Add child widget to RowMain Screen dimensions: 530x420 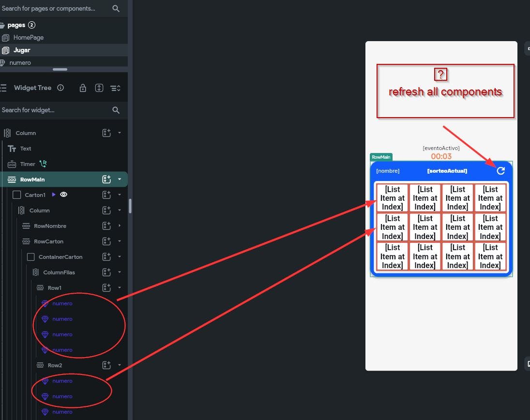click(x=106, y=180)
